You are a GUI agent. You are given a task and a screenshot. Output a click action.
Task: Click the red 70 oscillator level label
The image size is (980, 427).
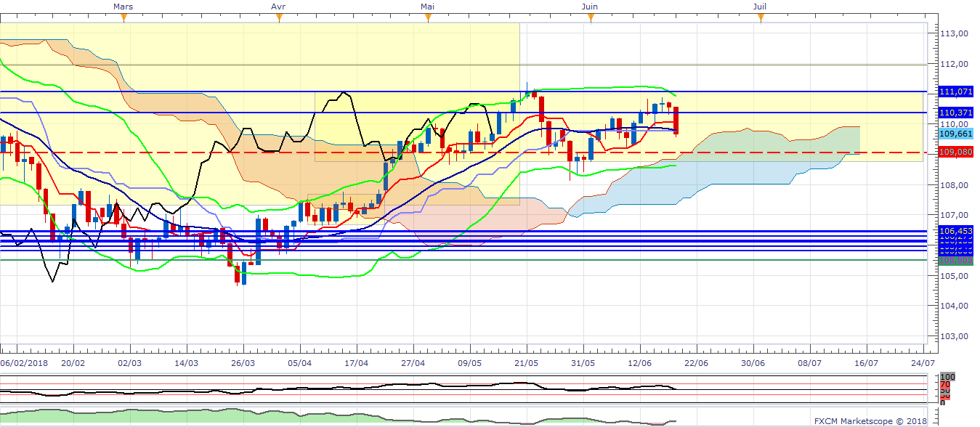click(946, 385)
